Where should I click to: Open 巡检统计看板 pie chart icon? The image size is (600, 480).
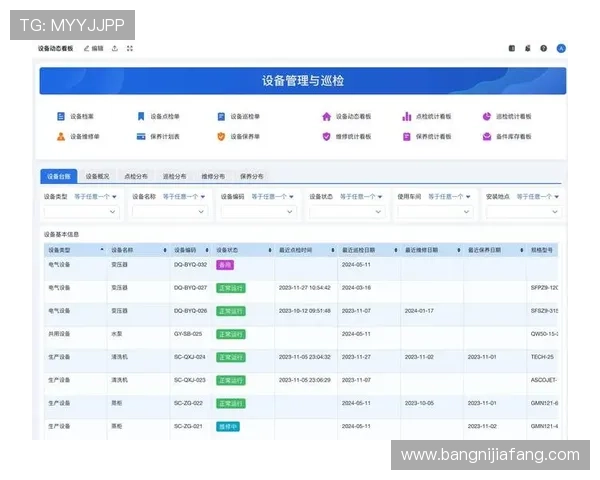487,116
